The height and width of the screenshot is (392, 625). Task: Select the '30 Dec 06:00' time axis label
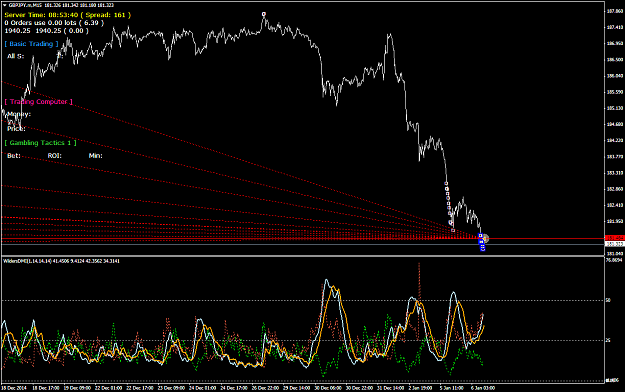pos(329,388)
